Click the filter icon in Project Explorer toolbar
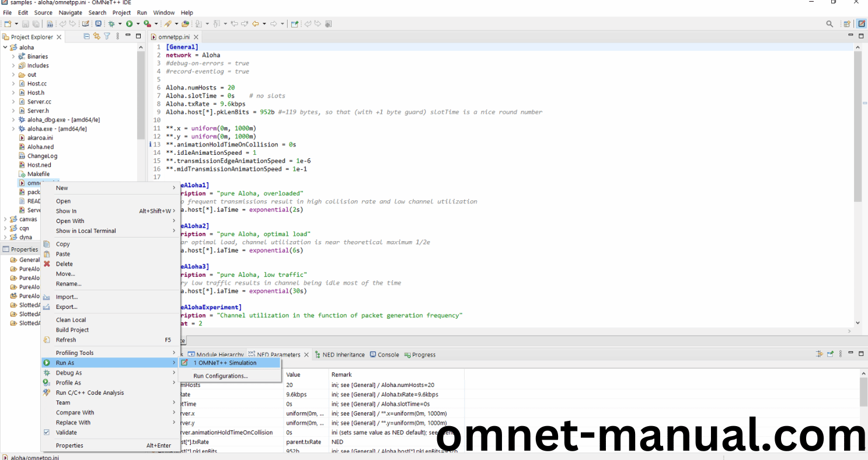This screenshot has height=460, width=868. pos(107,36)
